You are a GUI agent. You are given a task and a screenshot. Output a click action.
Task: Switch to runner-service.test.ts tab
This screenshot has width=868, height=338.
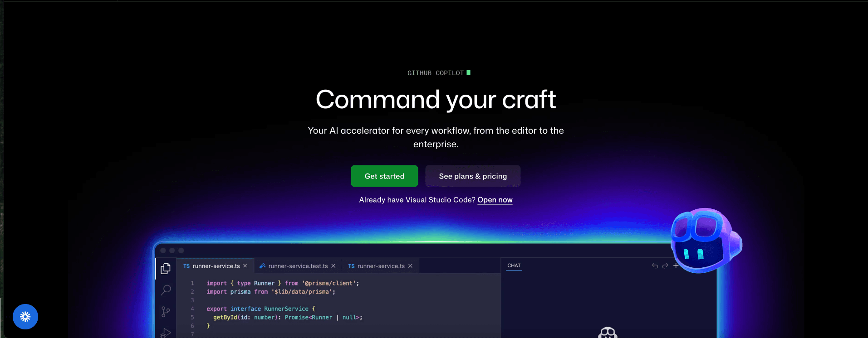[x=298, y=266]
